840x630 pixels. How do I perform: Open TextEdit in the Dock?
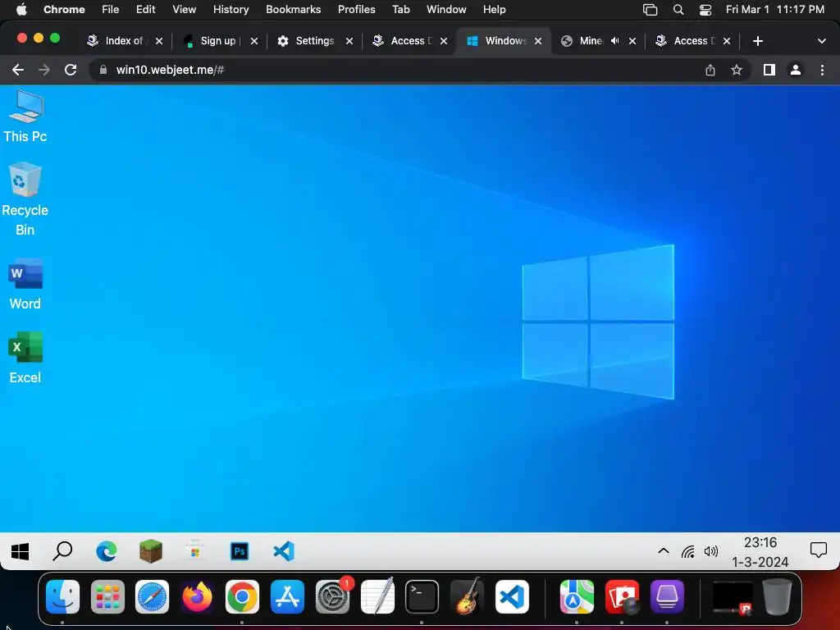coord(377,596)
